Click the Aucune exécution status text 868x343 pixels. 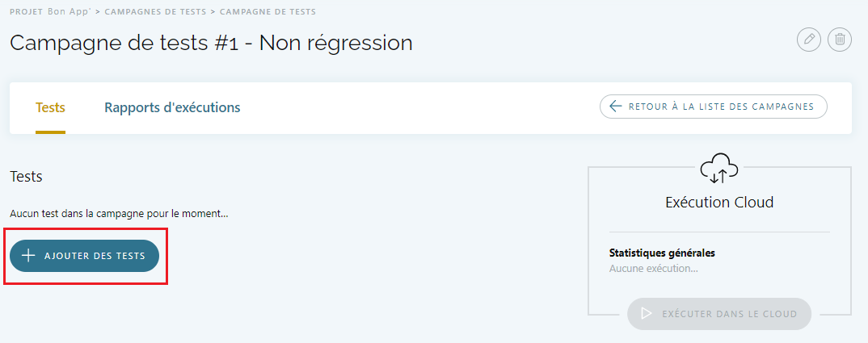coord(654,268)
